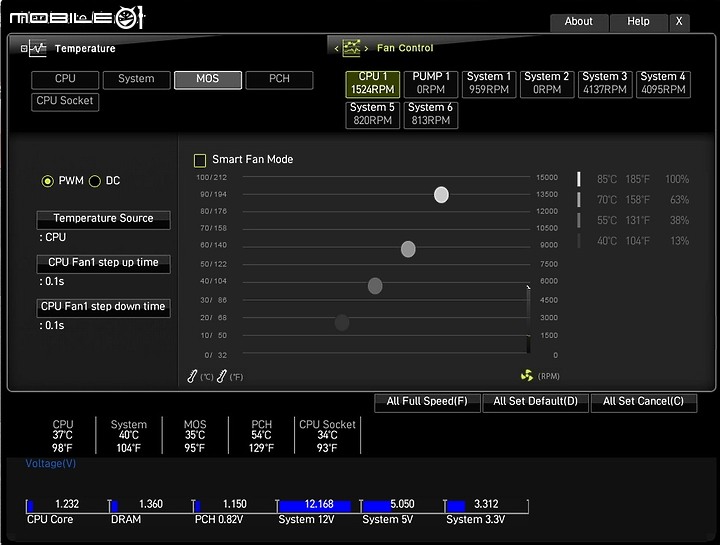Click the fan curve point near 20/68
Image resolution: width=720 pixels, height=545 pixels.
coord(342,322)
